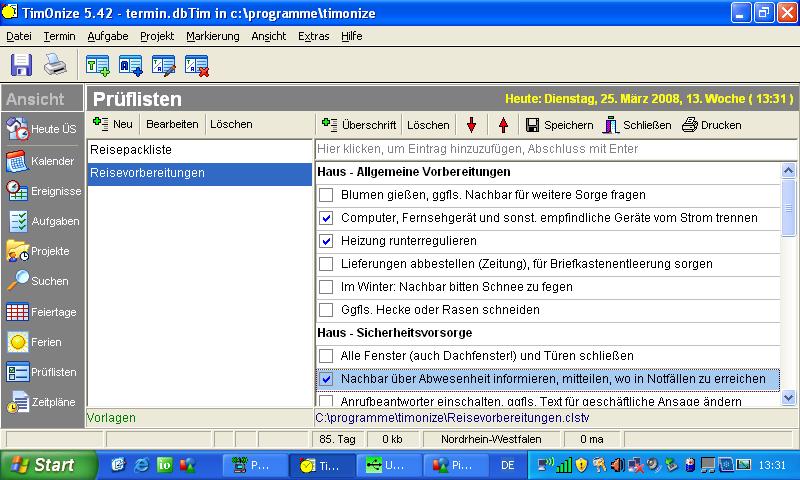Open the Extras menu
The width and height of the screenshot is (800, 480).
pyautogui.click(x=313, y=36)
